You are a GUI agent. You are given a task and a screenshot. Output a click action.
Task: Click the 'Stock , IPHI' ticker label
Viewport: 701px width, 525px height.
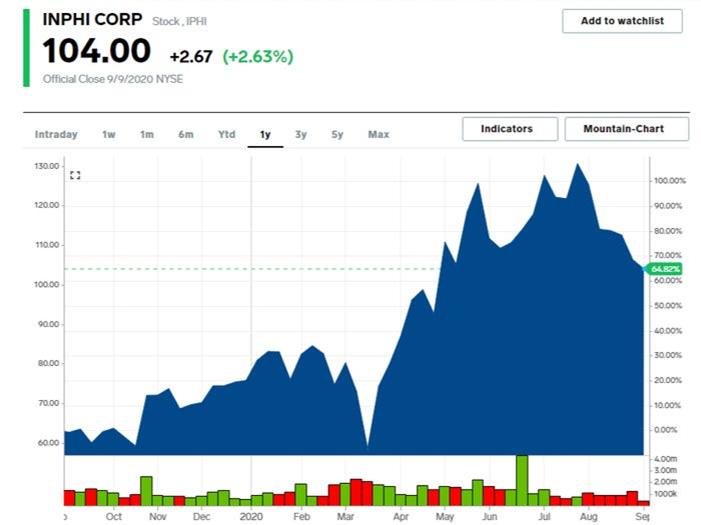[x=179, y=21]
